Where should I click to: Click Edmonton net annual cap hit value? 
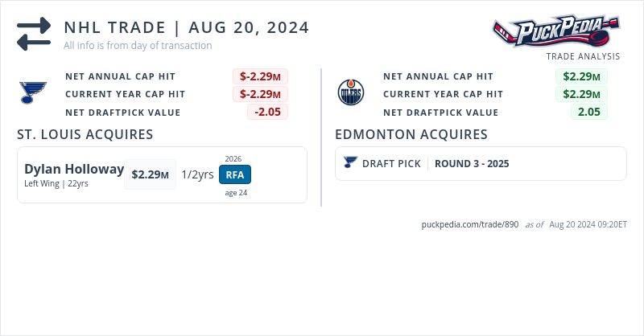tap(581, 76)
